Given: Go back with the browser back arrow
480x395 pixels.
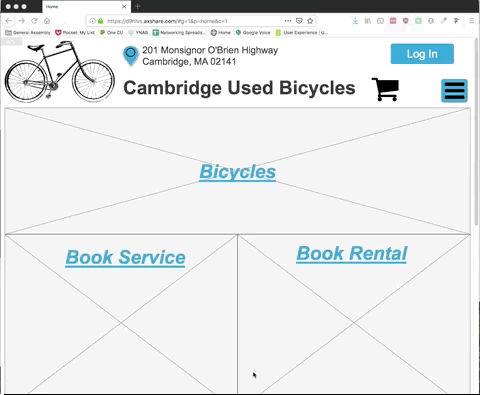Looking at the screenshot, I should coord(9,21).
